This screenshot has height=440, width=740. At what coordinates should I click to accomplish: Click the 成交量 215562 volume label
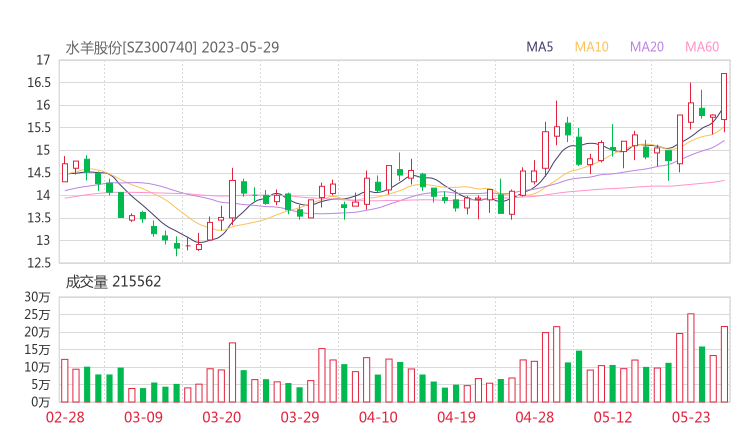coord(113,282)
